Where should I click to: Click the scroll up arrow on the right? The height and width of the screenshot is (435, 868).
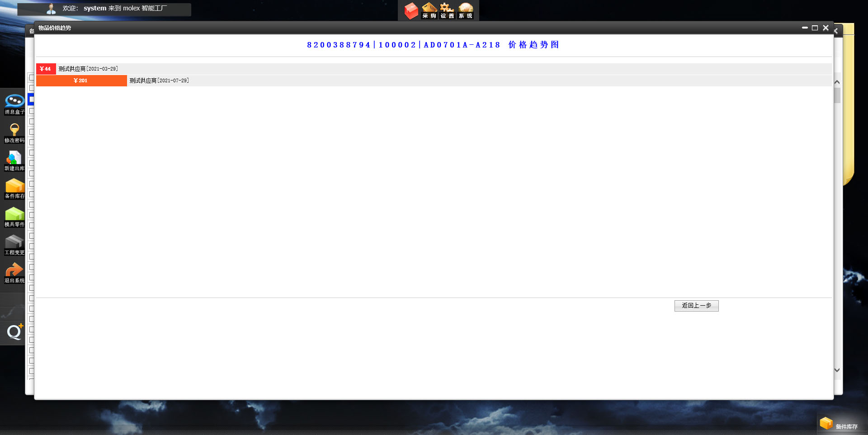837,82
